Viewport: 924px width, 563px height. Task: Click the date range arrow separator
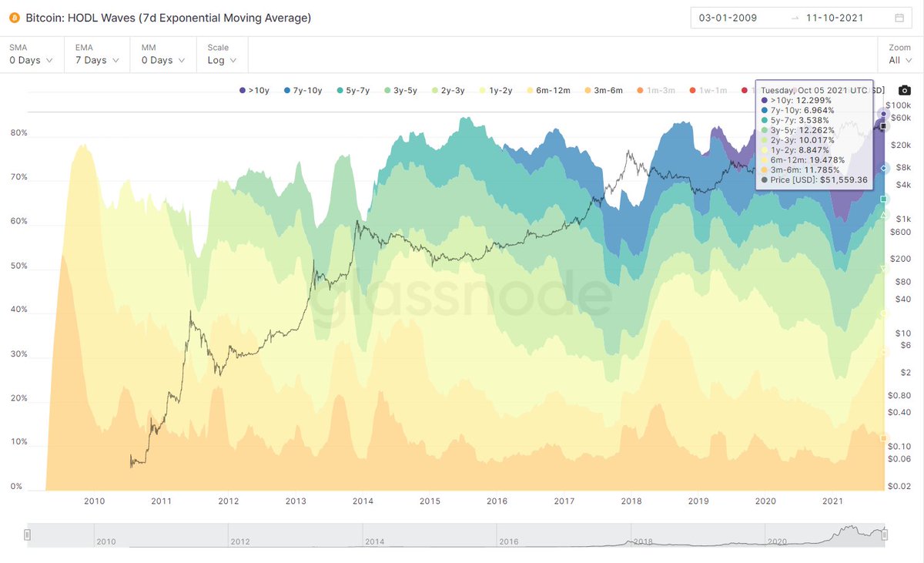[795, 18]
